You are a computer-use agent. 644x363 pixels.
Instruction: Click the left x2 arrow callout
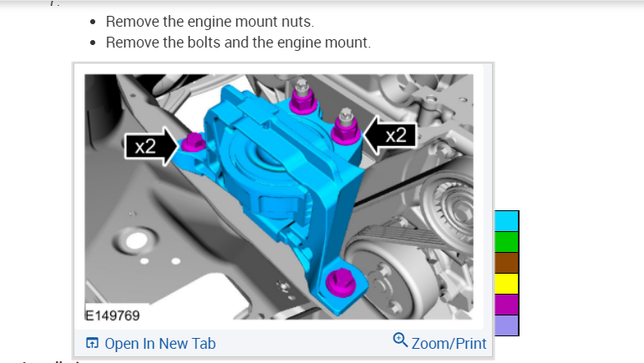click(151, 146)
